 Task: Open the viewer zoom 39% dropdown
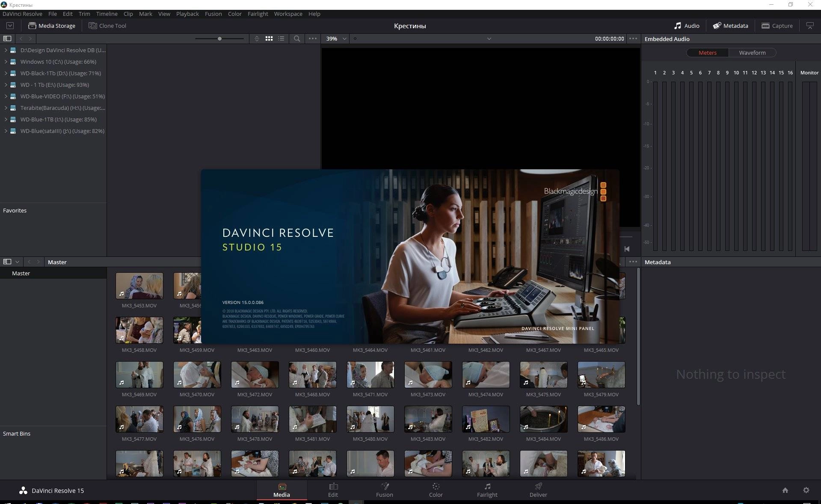click(336, 38)
